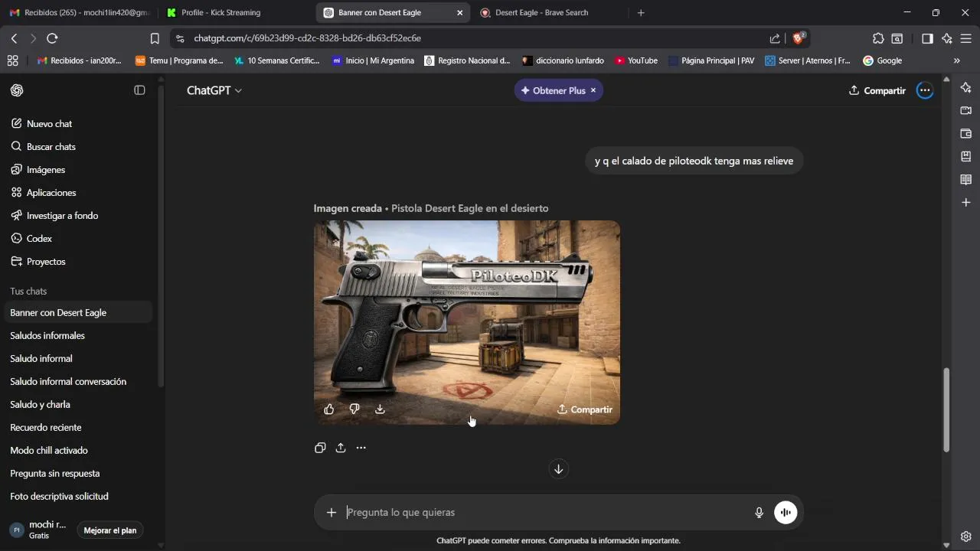Download the generated Desert Eagle image
Screen dimensions: 980x551
[380, 409]
